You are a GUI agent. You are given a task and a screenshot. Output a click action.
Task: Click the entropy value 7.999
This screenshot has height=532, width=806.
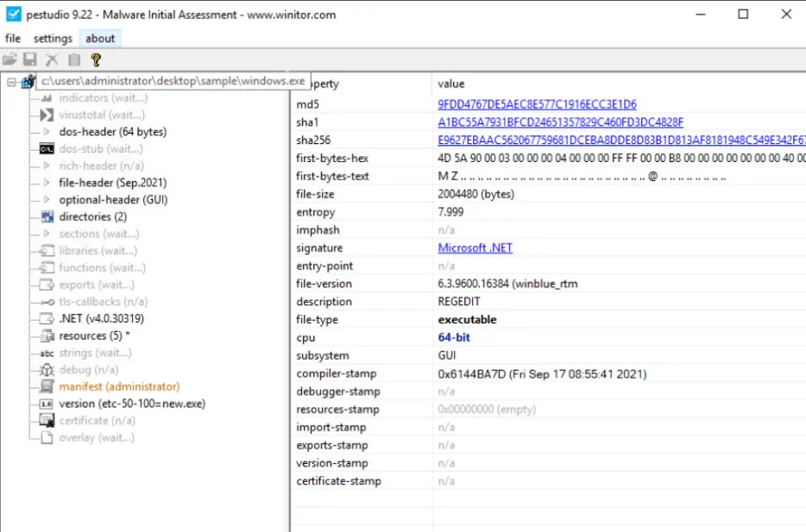[450, 212]
